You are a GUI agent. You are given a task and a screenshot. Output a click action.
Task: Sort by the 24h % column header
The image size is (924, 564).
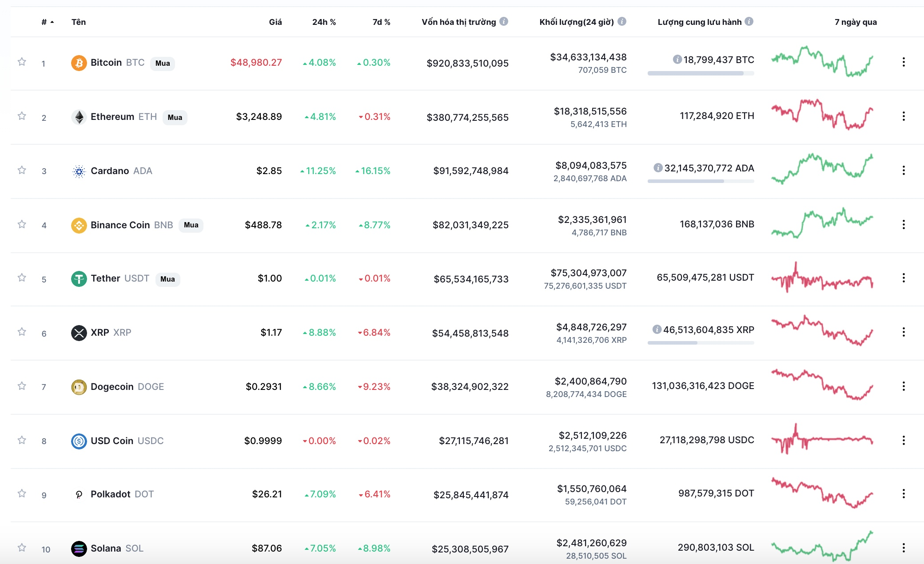click(x=324, y=22)
